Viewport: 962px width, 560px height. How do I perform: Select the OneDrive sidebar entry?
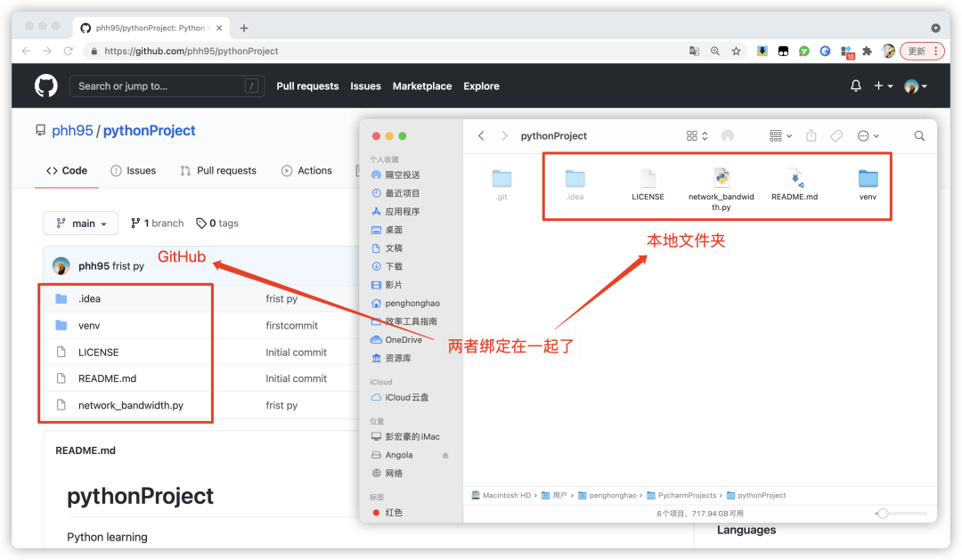click(404, 339)
